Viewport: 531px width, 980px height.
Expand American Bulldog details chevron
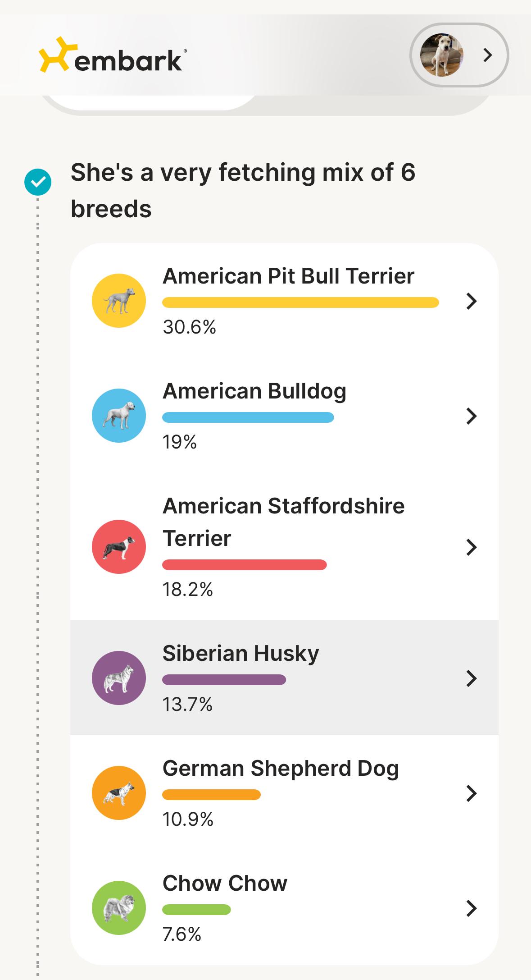click(471, 416)
